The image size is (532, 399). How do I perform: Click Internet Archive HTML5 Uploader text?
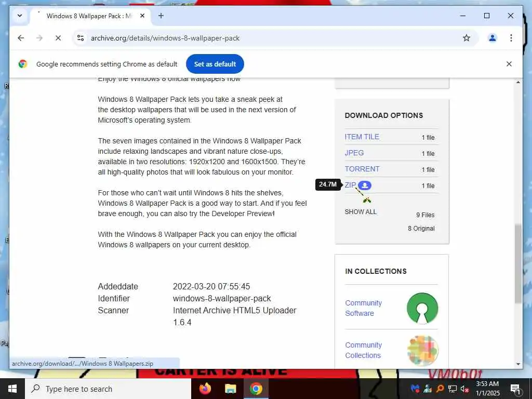pyautogui.click(x=234, y=311)
